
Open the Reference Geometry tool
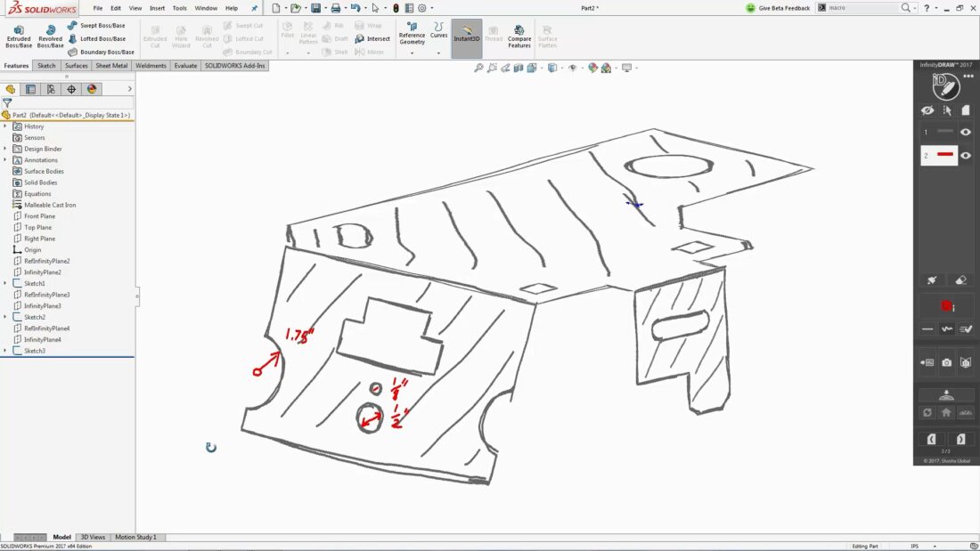point(411,36)
